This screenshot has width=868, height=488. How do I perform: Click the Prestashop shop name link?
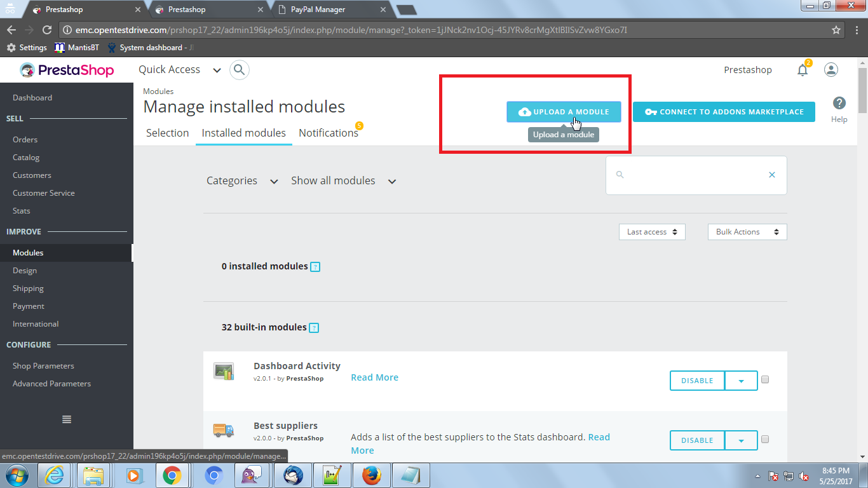pyautogui.click(x=748, y=70)
